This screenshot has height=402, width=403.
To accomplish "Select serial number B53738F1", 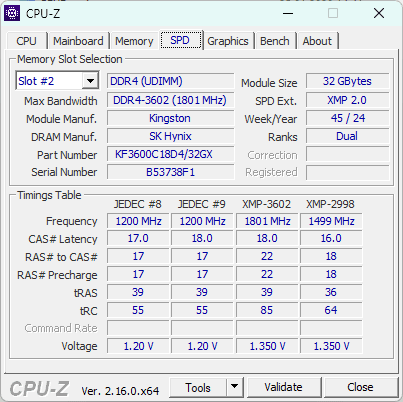I will coord(170,172).
